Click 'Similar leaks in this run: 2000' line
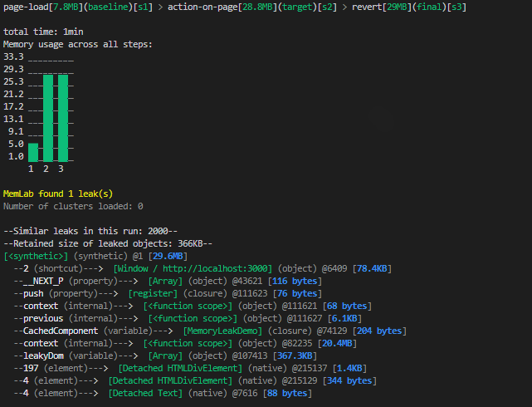This screenshot has width=532, height=407. click(x=90, y=231)
